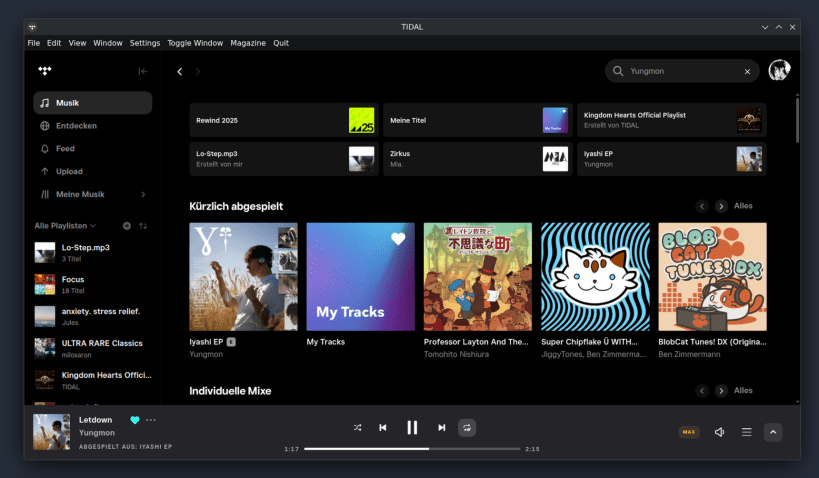819x478 pixels.
Task: Open the Lo-Step.mp3 shortcut card
Action: [x=284, y=159]
